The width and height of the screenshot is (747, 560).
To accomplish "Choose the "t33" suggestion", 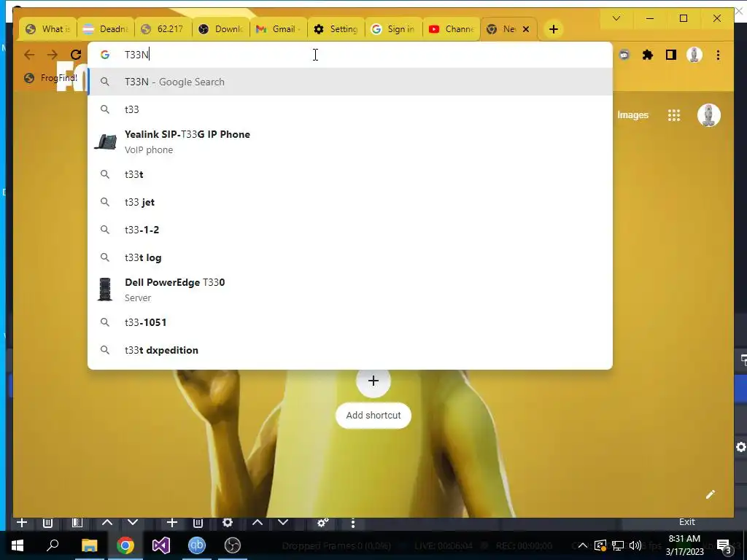I will pos(349,109).
